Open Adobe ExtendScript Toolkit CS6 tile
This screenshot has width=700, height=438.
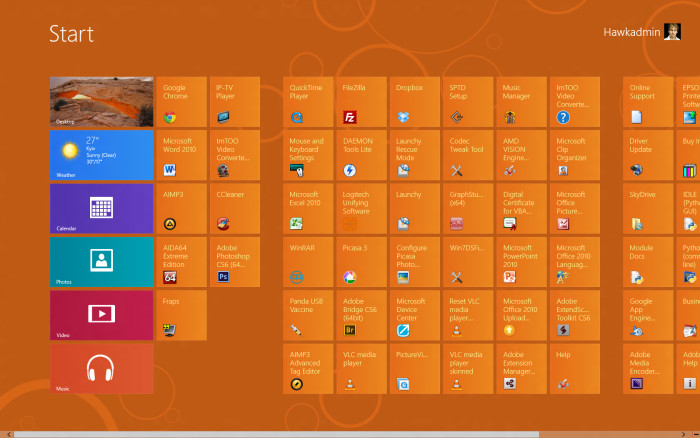click(575, 315)
